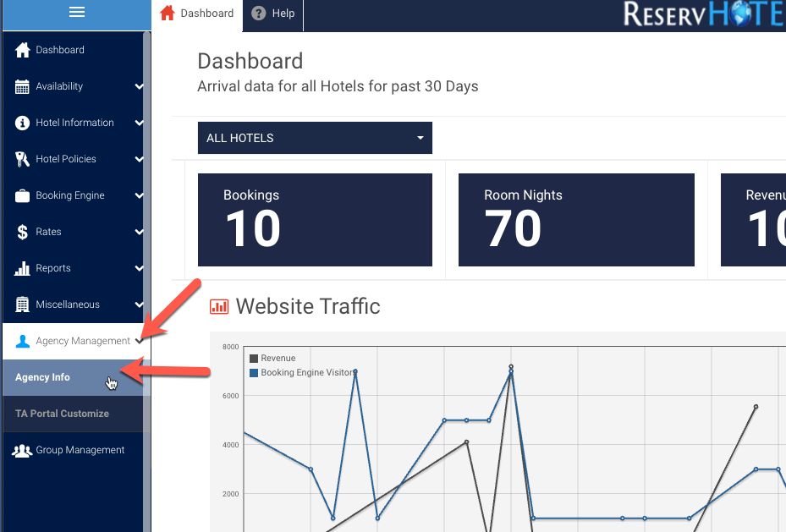Click the Website Traffic heading

pyautogui.click(x=308, y=306)
